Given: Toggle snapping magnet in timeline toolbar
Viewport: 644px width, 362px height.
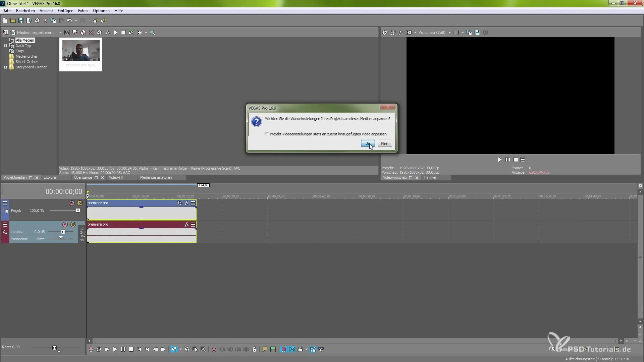Looking at the screenshot, I should [284, 349].
